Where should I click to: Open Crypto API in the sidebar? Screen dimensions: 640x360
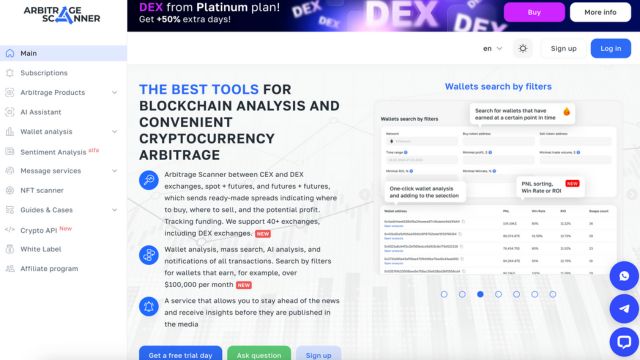pyautogui.click(x=39, y=230)
